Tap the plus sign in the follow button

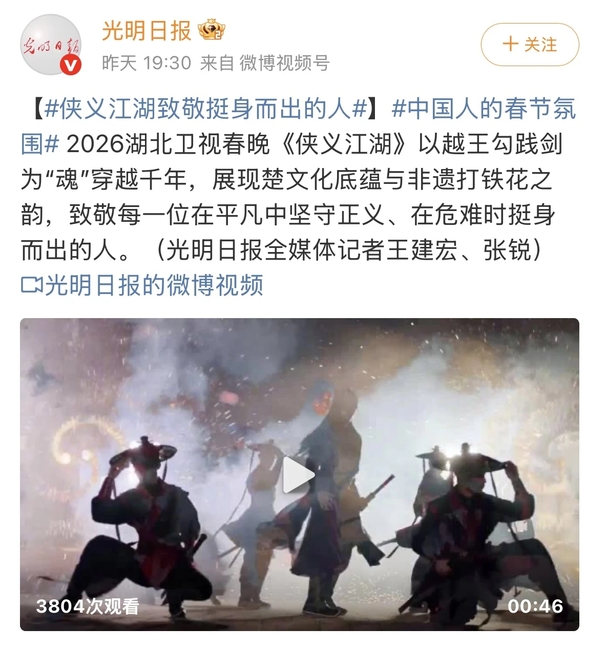(510, 44)
